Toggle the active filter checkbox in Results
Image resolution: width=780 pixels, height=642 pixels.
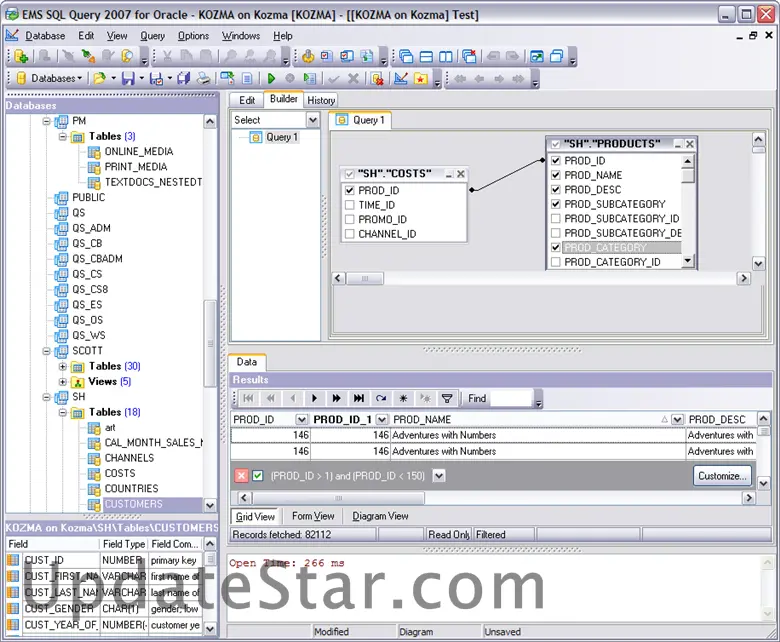258,476
